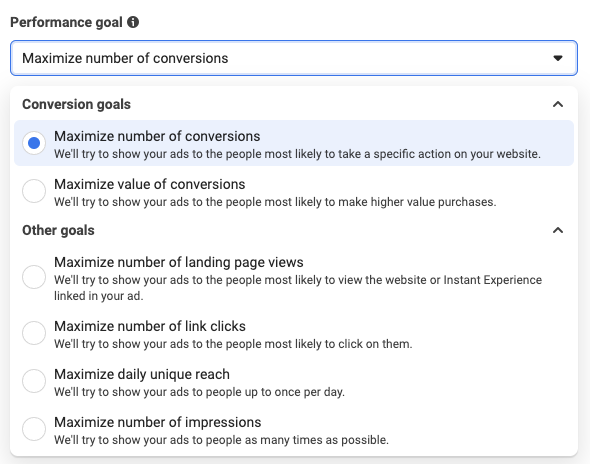Select Maximize number of landing page views radio
This screenshot has width=590, height=464.
34,277
